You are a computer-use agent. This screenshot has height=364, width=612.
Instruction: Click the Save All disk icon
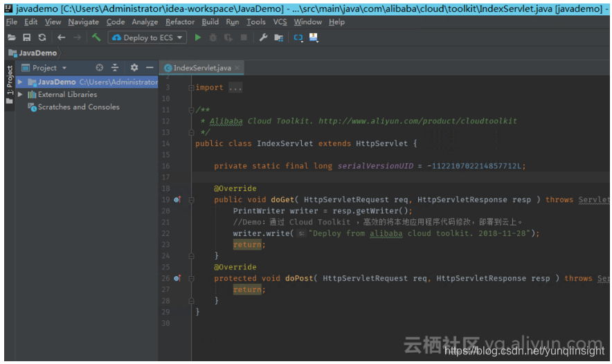(26, 37)
